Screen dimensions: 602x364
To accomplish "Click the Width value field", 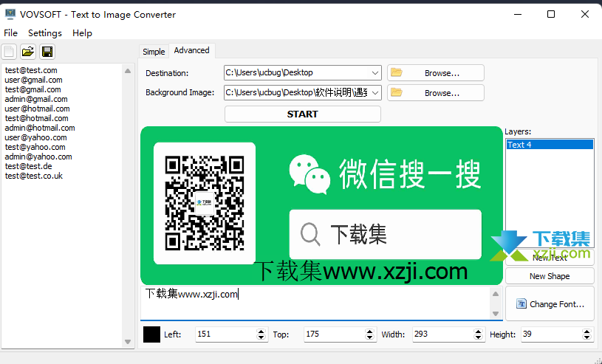I will pyautogui.click(x=442, y=334).
